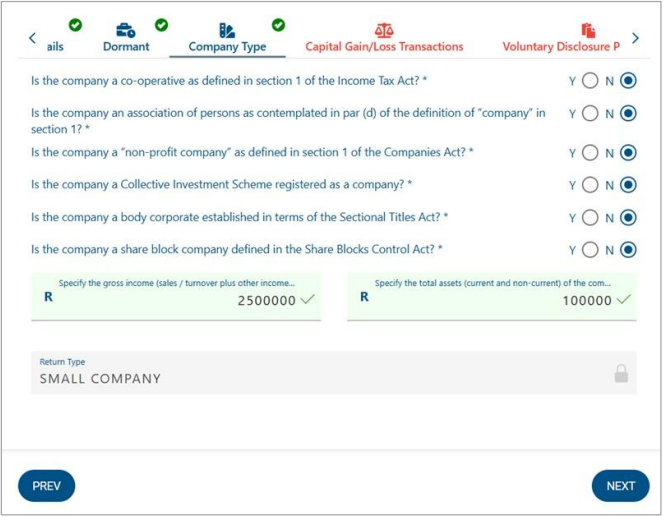Click the total assets input field
Viewport: 667px width, 517px height.
click(490, 299)
